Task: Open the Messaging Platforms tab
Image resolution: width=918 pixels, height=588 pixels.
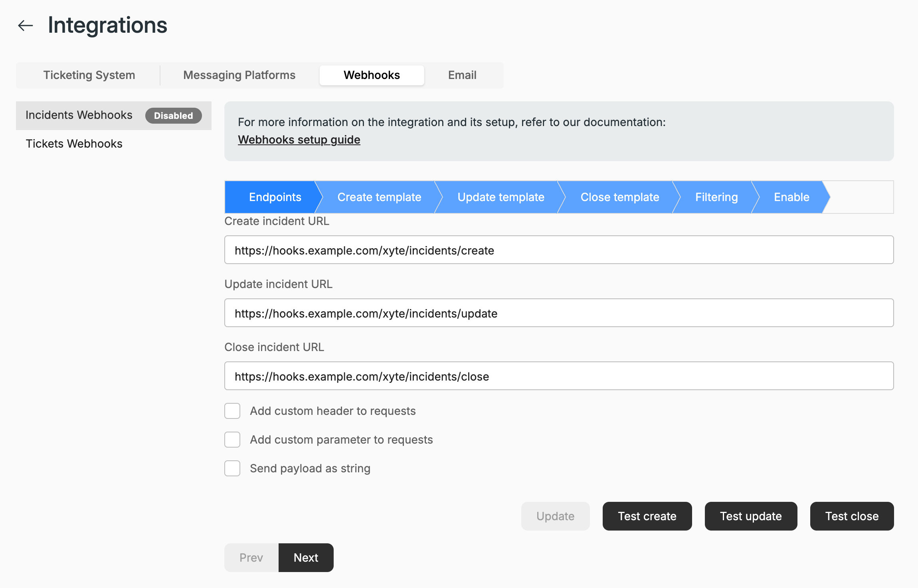Action: click(x=239, y=75)
